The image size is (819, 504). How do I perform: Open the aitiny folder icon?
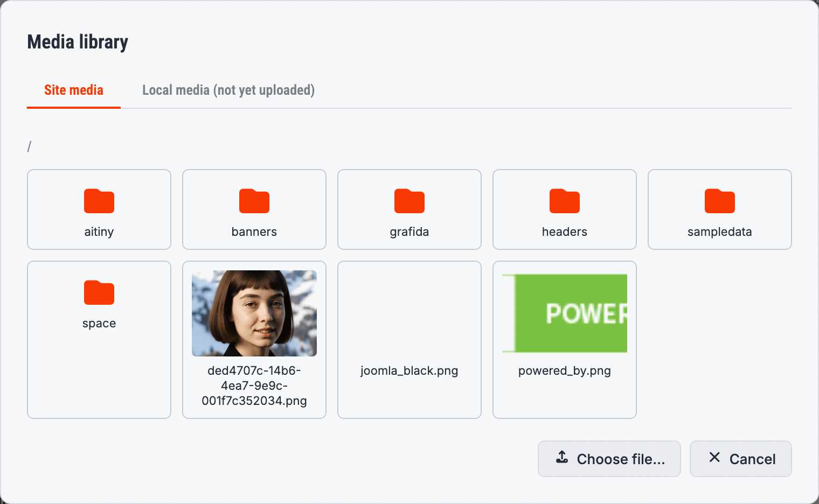(x=99, y=201)
